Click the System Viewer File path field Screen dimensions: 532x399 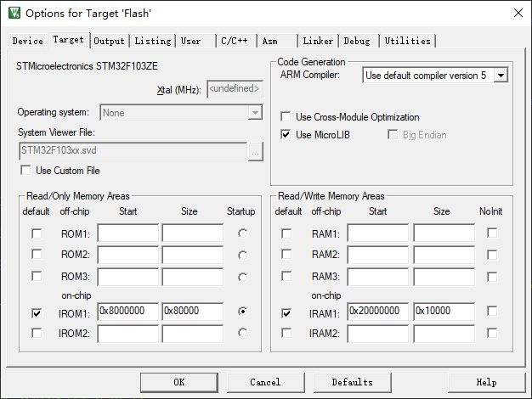133,151
